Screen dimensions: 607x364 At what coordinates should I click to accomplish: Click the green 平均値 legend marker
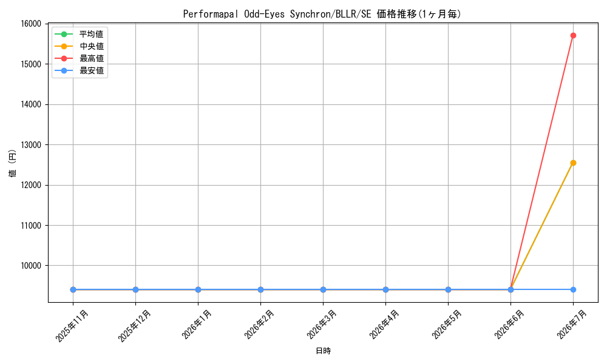[x=64, y=34]
